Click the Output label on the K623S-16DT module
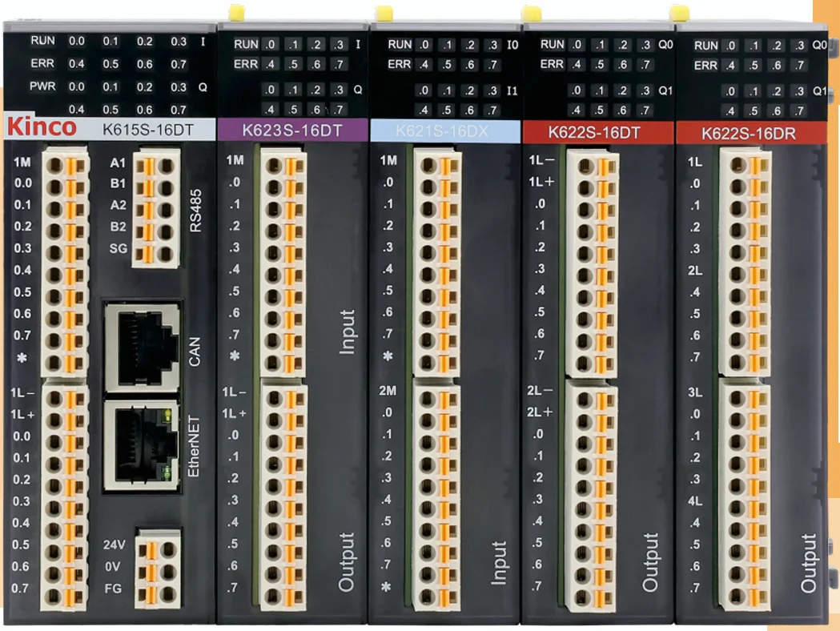This screenshot has width=840, height=631. (346, 562)
